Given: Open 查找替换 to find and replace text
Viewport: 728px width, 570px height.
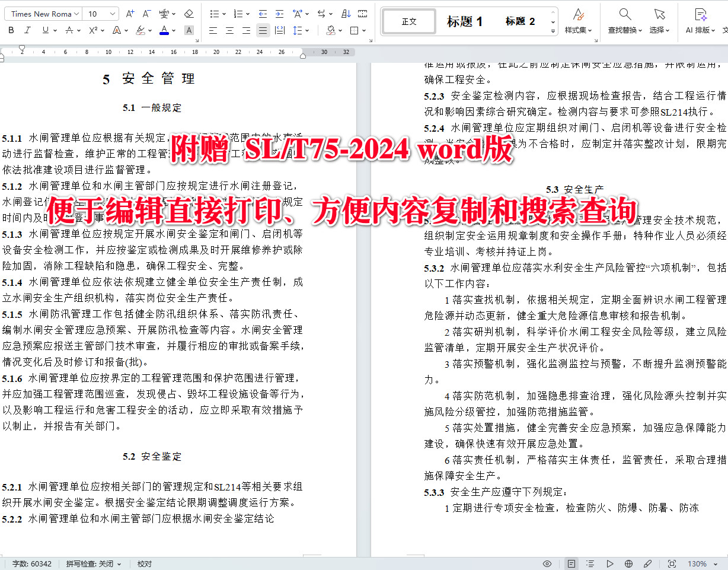Looking at the screenshot, I should [624, 21].
